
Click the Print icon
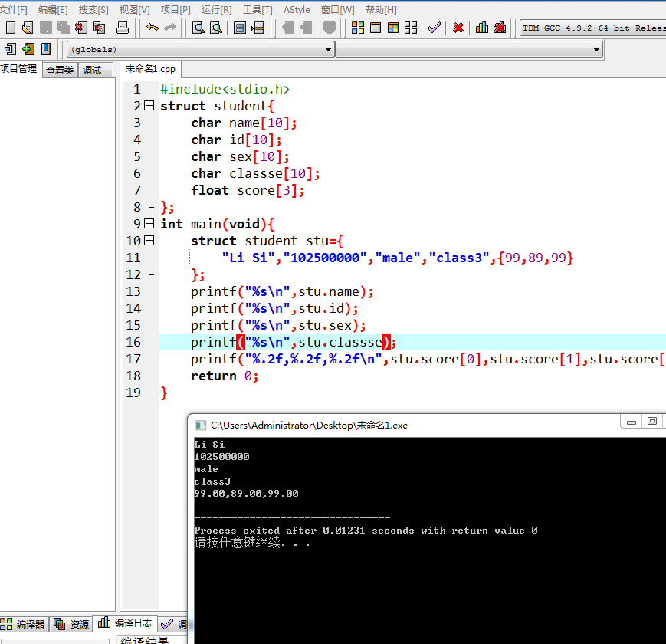[123, 28]
